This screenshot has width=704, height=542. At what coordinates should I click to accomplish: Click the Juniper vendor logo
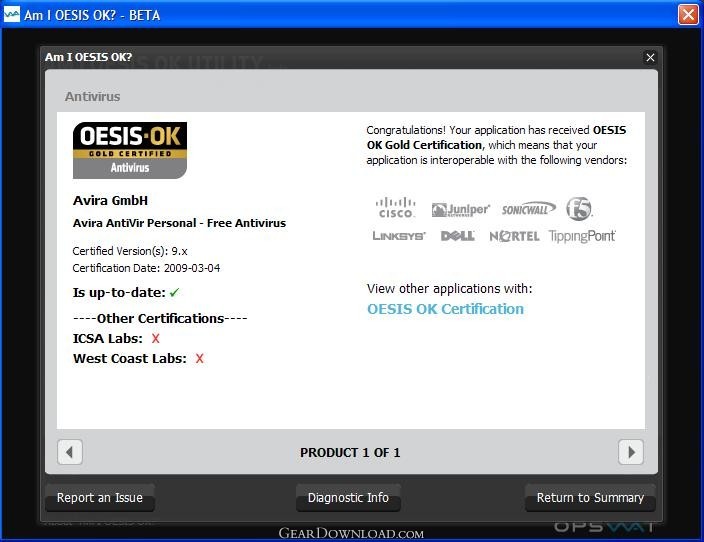pos(460,210)
